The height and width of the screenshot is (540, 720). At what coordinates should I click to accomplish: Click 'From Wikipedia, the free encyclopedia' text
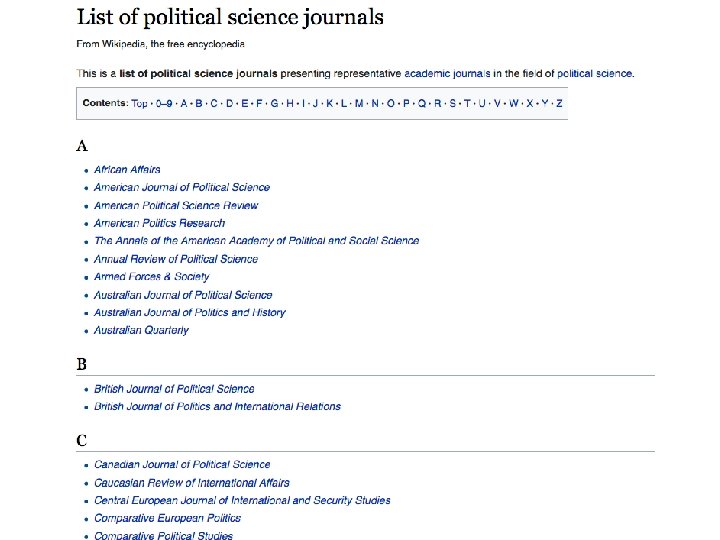160,44
